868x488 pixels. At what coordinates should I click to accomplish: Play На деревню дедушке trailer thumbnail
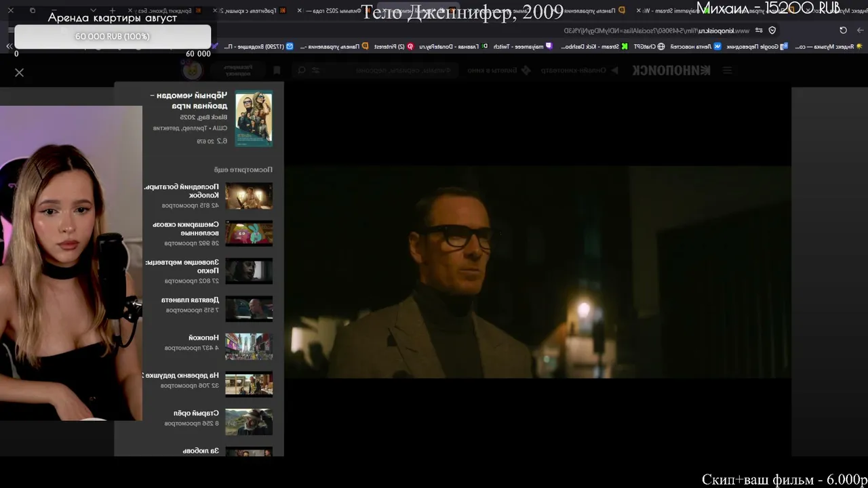point(249,385)
